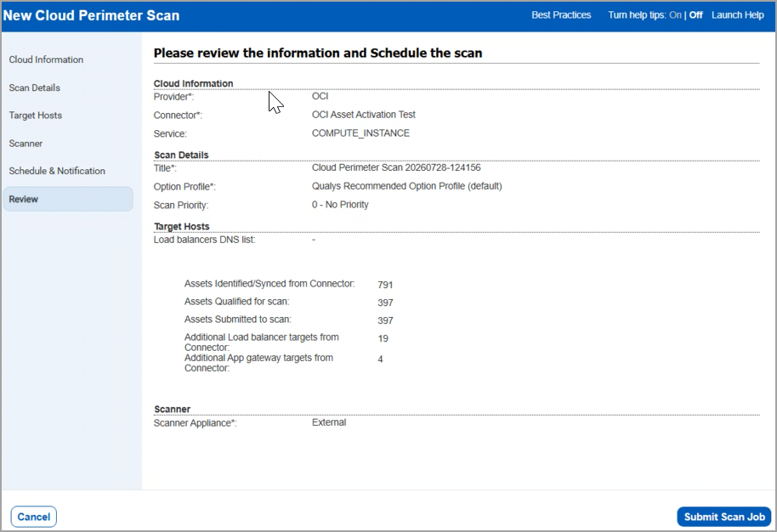Click the Launch Help link
777x532 pixels.
point(737,15)
